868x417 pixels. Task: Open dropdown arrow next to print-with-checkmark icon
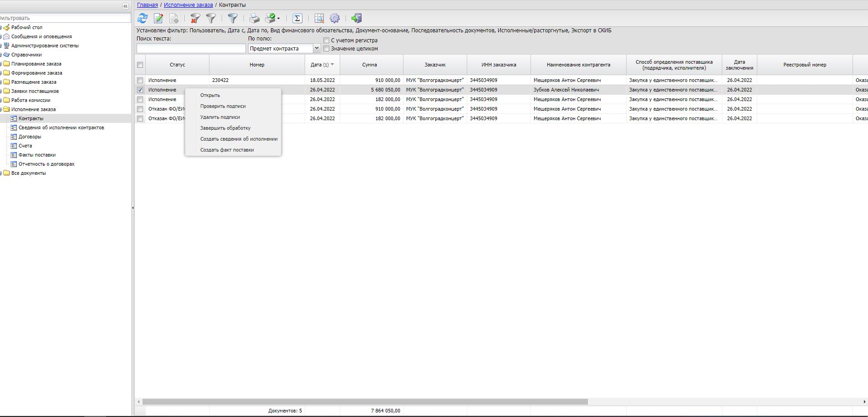click(279, 19)
